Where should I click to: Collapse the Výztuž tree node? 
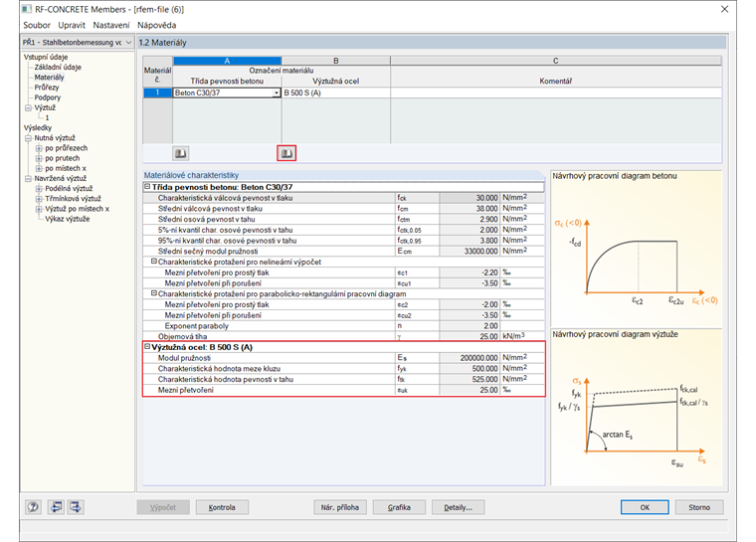[x=28, y=108]
